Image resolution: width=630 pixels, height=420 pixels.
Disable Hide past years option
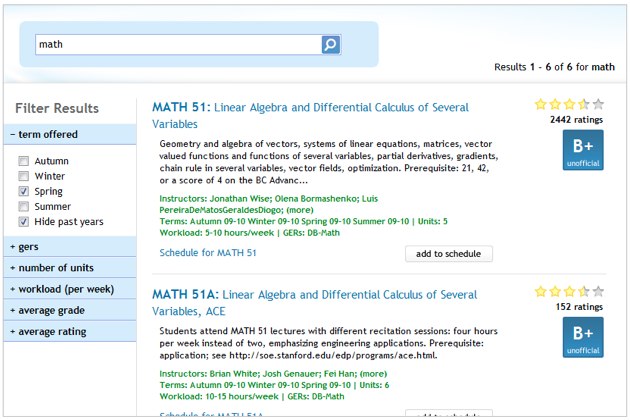pos(23,221)
